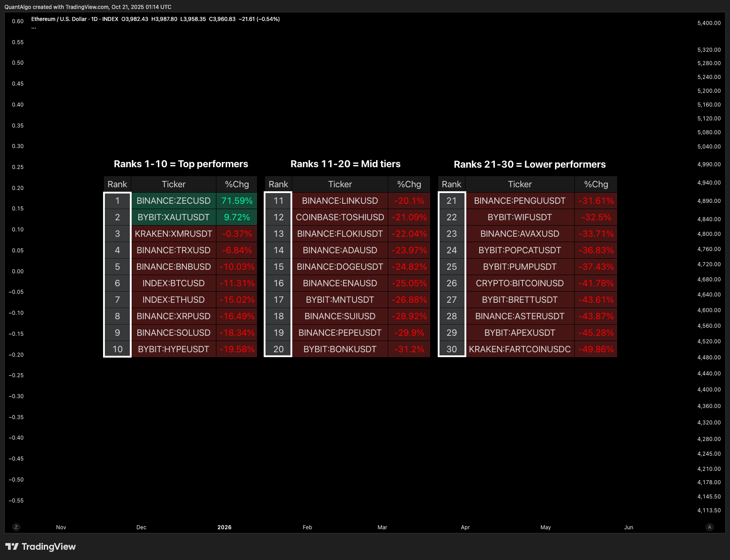Screen dimensions: 730x560
Task: Click the 2026 label on the time axis
Action: click(x=224, y=527)
